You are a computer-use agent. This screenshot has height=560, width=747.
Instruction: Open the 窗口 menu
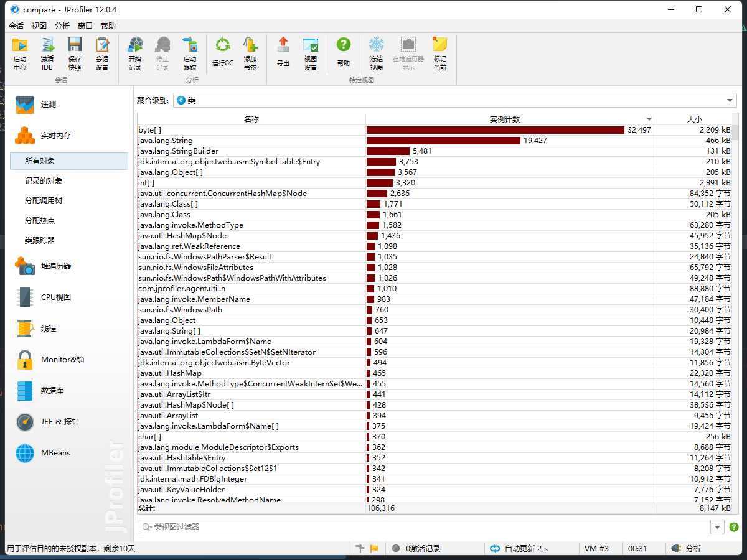[x=85, y=26]
